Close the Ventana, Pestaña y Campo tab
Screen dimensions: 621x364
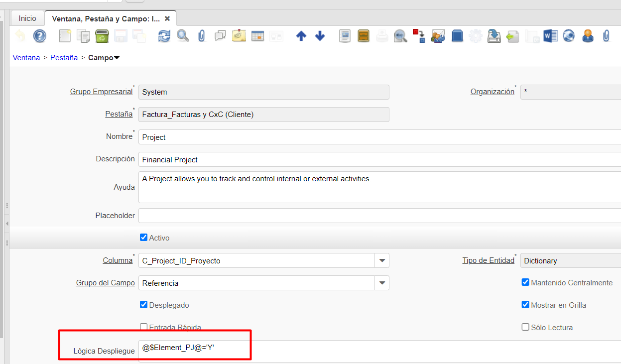(167, 18)
